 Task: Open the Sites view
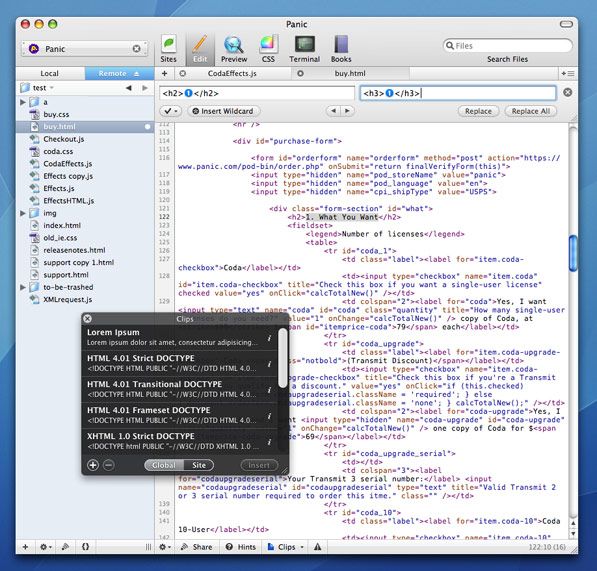point(168,49)
